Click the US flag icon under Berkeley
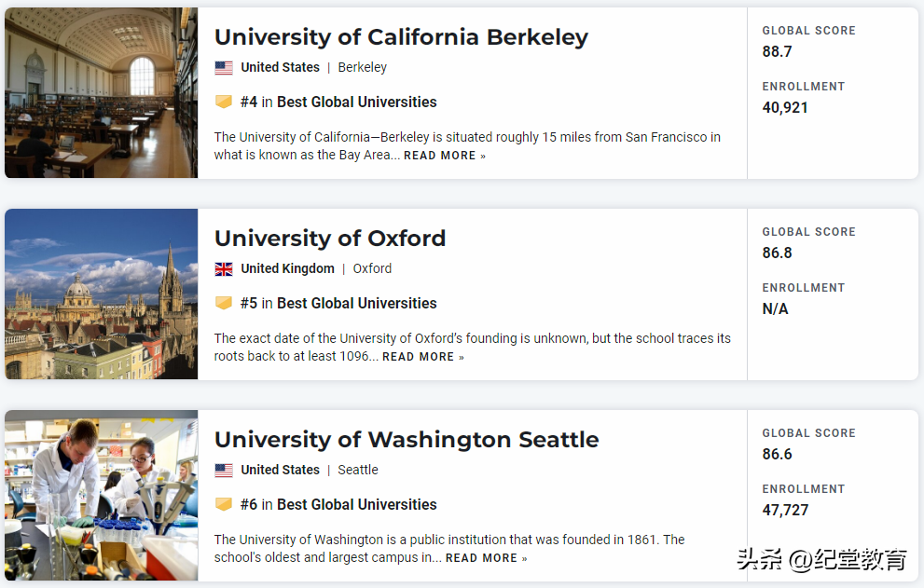924x588 pixels. pyautogui.click(x=224, y=68)
